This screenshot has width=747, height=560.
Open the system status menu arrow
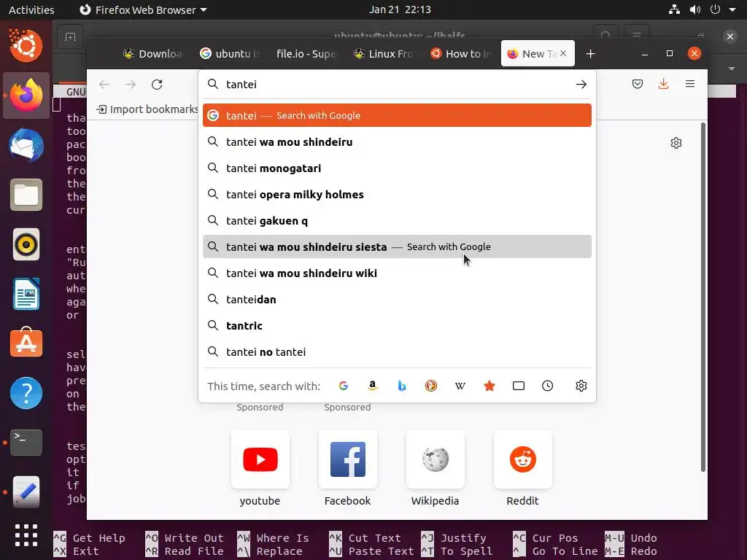coord(732,9)
